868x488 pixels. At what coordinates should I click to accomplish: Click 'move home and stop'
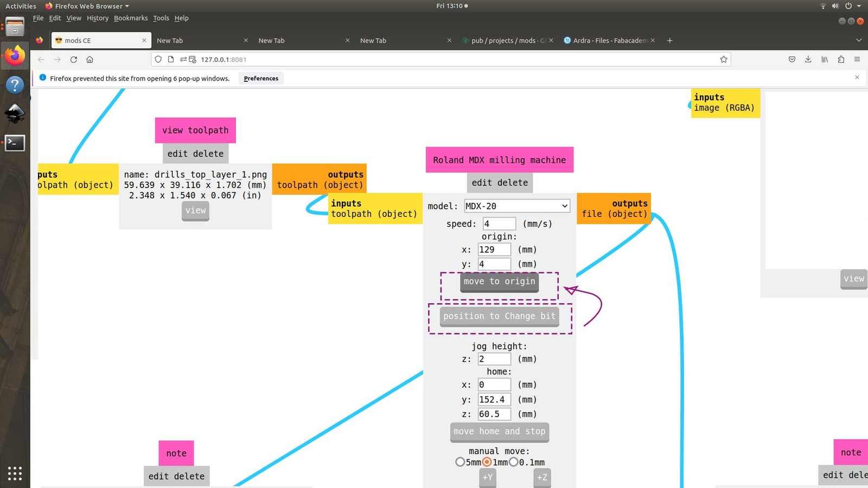(x=499, y=432)
